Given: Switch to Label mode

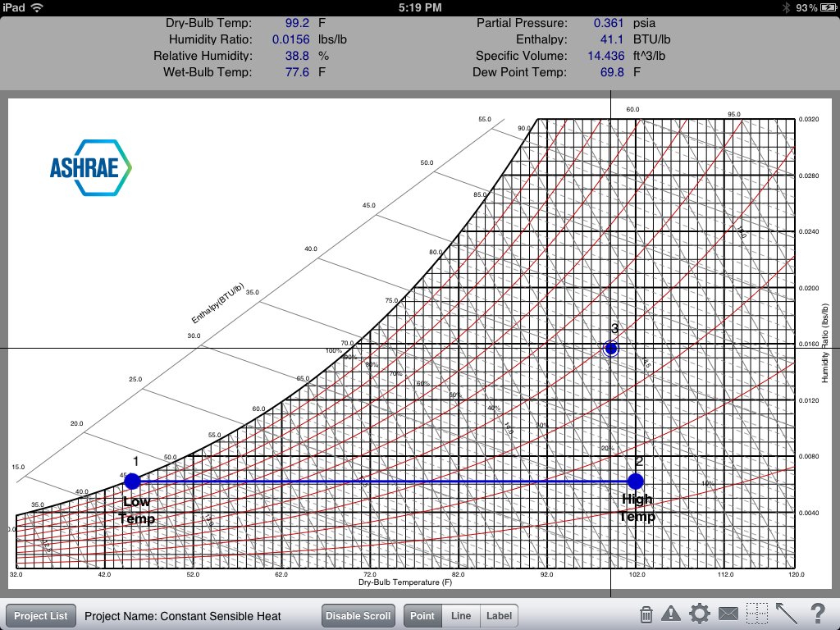Looking at the screenshot, I should [x=500, y=615].
